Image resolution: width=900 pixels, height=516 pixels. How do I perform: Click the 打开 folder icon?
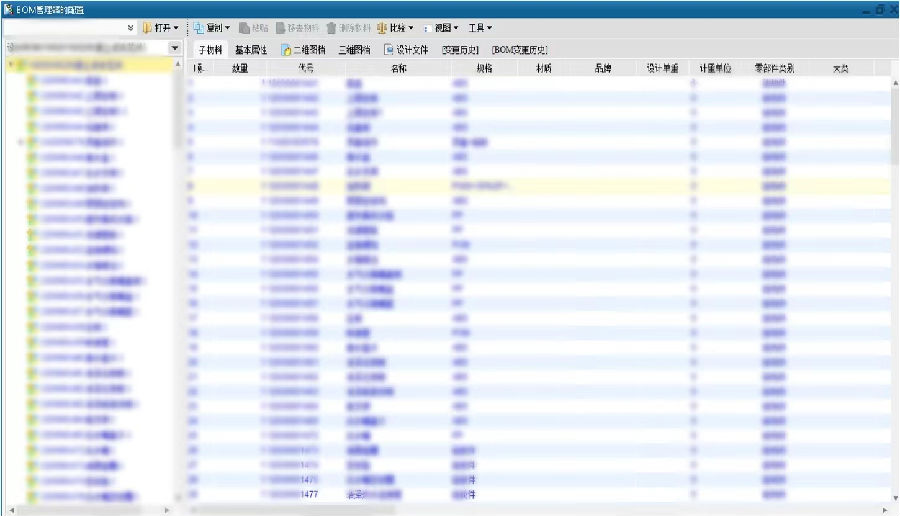[147, 28]
